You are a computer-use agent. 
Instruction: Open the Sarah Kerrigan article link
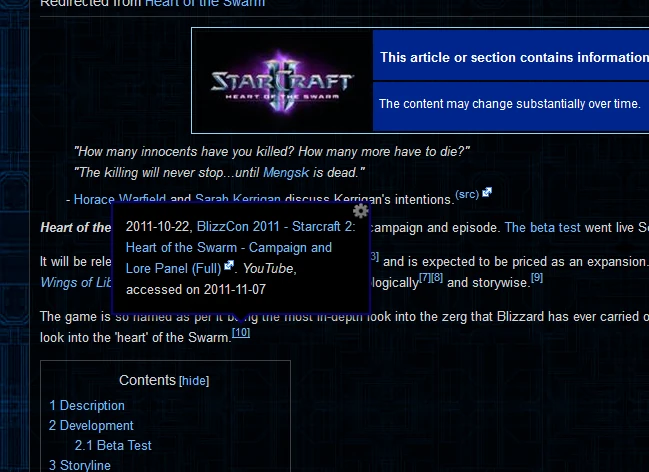coord(238,199)
